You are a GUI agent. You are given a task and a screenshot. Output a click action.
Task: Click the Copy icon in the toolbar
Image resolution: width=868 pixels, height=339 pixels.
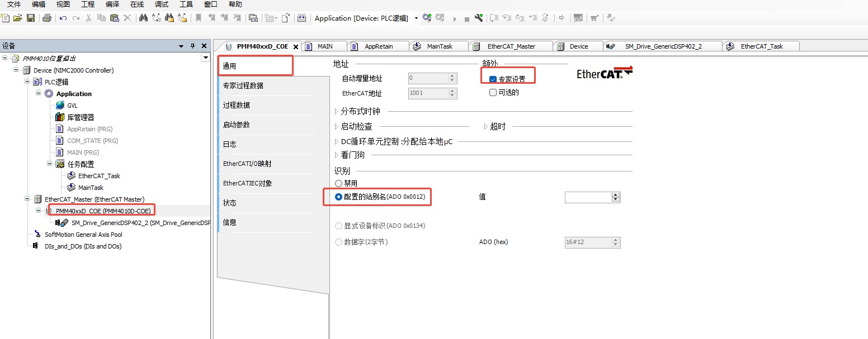pos(101,18)
